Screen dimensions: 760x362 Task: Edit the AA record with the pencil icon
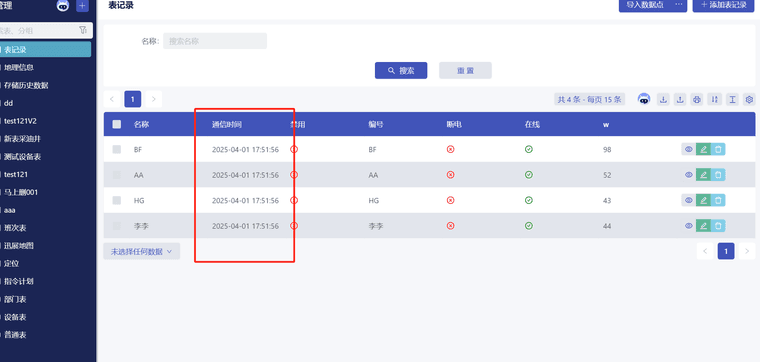click(x=703, y=175)
